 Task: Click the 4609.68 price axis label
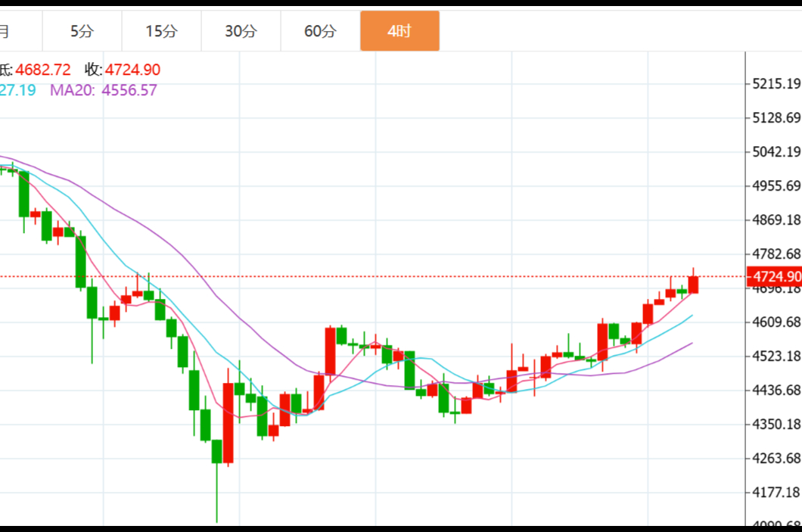(776, 322)
